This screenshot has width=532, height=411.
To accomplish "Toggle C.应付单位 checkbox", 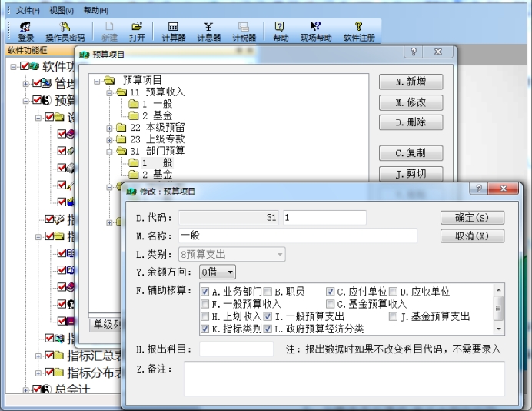I will click(x=330, y=292).
